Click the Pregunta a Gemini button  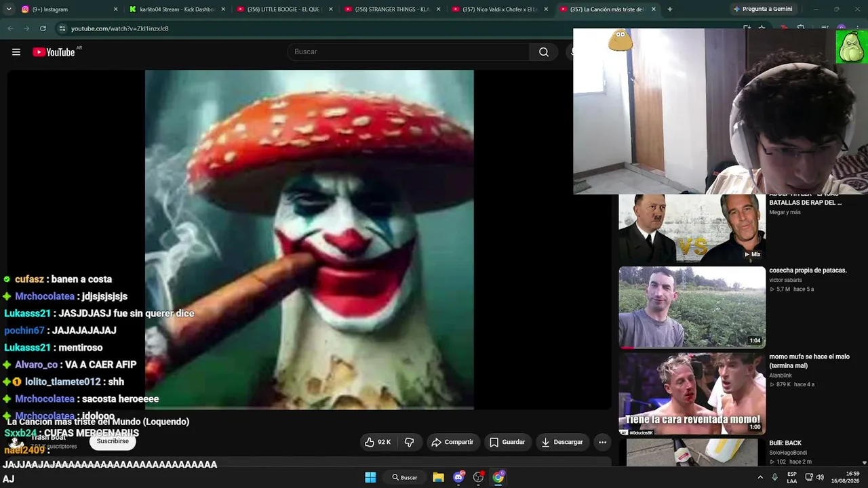pos(763,9)
